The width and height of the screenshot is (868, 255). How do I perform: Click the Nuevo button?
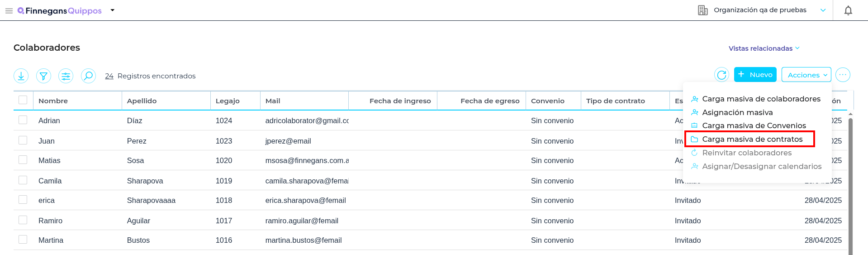pos(755,75)
